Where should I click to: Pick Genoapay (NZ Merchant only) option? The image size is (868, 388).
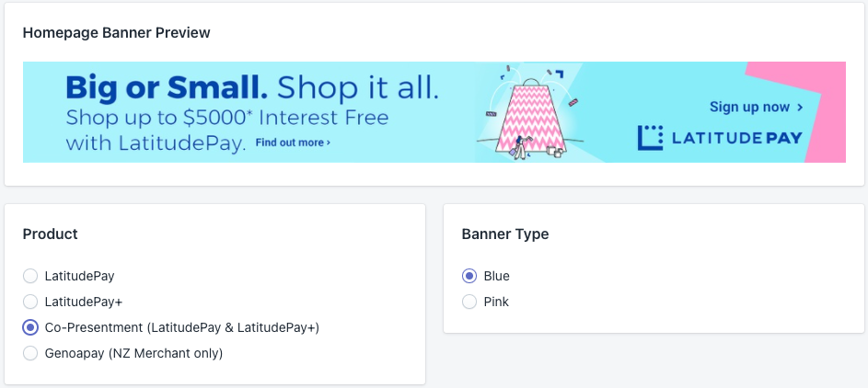[30, 353]
